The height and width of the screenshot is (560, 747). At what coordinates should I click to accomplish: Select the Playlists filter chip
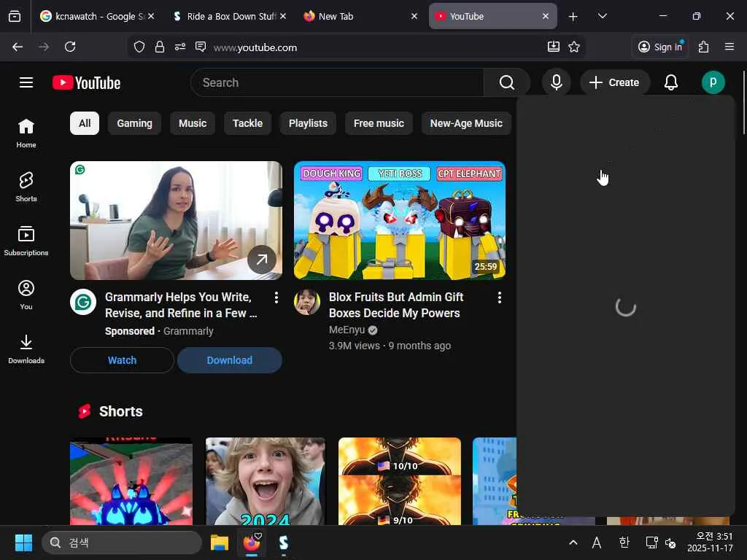coord(308,123)
